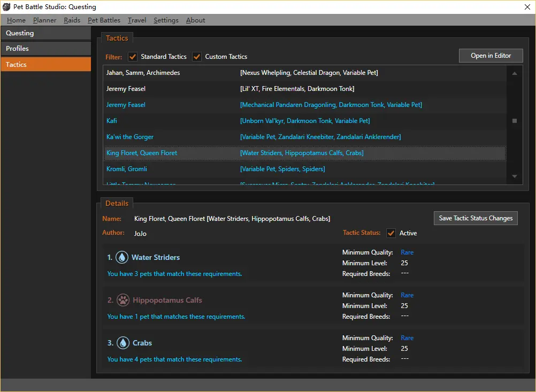Toggle the Custom Tactics filter checkbox

(197, 57)
